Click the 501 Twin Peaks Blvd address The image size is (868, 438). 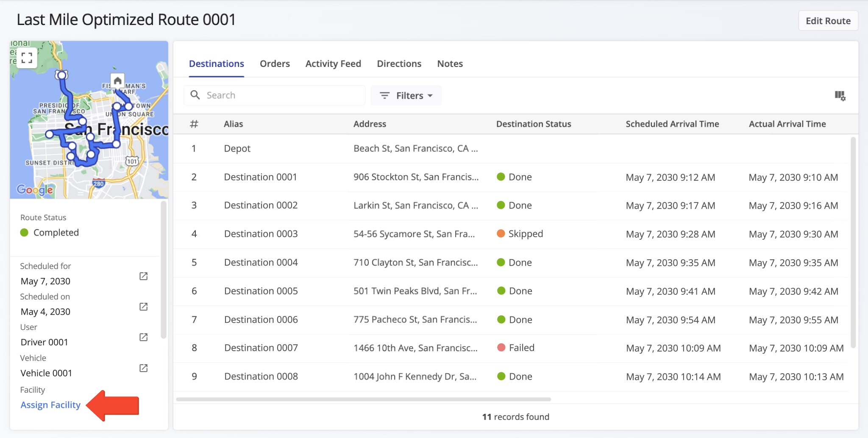coord(415,291)
